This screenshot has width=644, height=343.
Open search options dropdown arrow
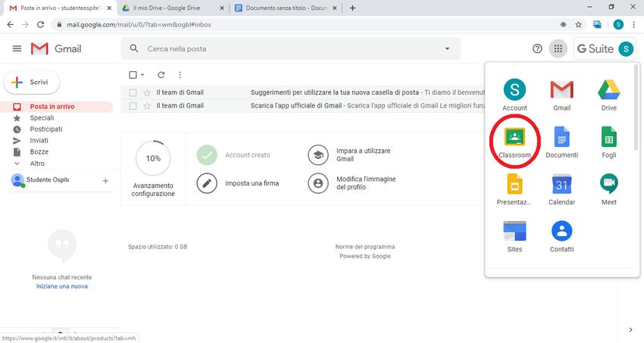coord(447,49)
